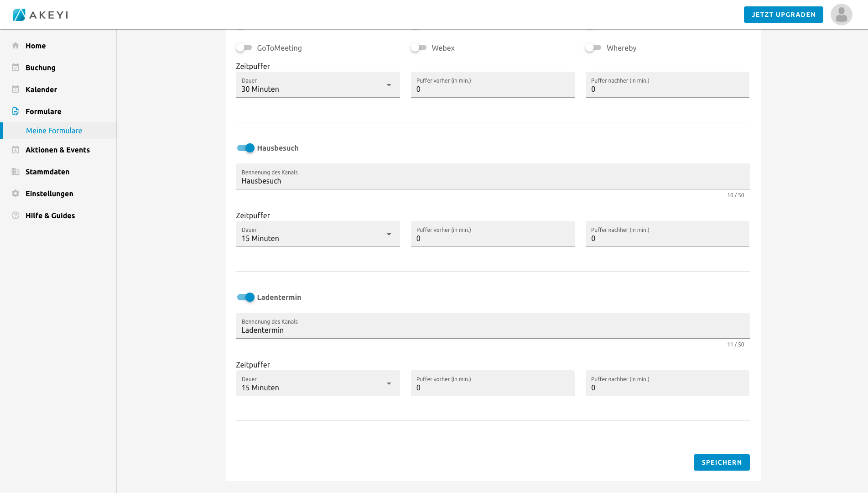Image resolution: width=868 pixels, height=493 pixels.
Task: Click the Jetzt Upgraden button
Action: 783,15
